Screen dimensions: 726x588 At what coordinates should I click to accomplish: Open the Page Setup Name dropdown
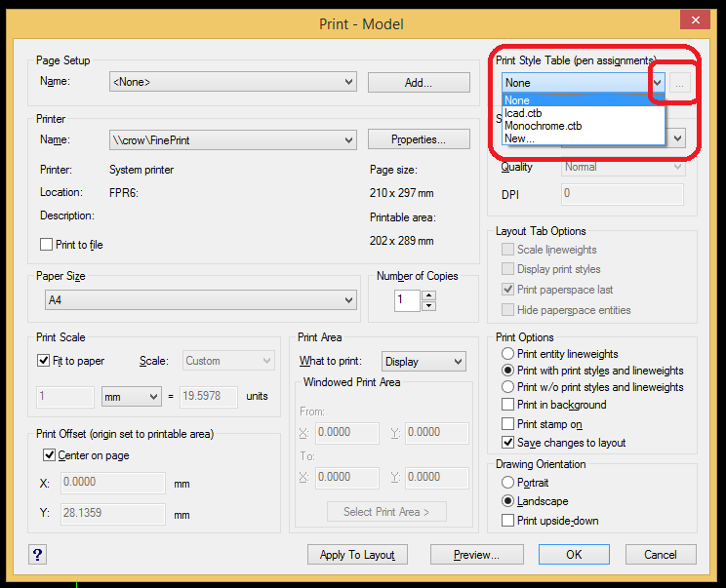tap(233, 82)
